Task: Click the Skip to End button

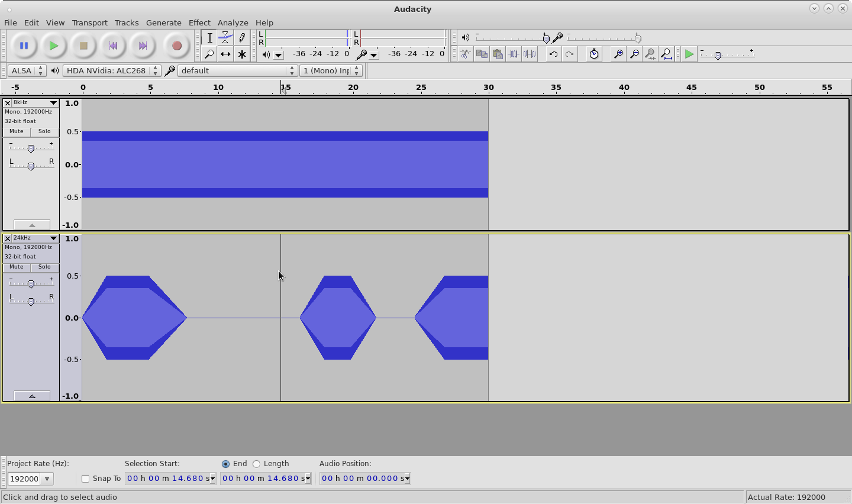Action: (x=143, y=46)
